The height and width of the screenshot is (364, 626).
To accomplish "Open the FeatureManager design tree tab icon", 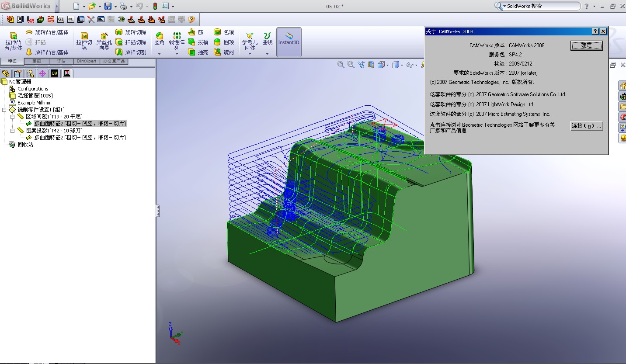I will [x=6, y=73].
